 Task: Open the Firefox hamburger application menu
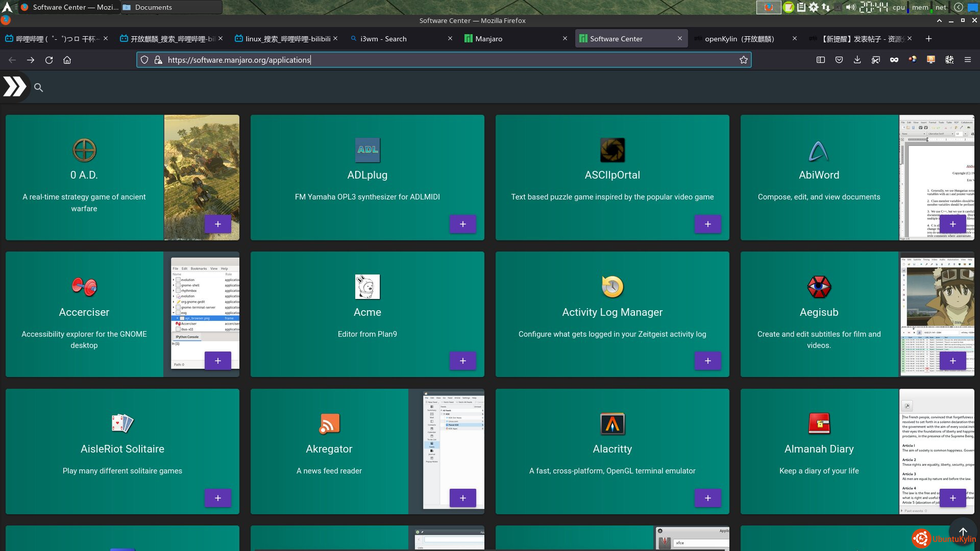(x=967, y=60)
